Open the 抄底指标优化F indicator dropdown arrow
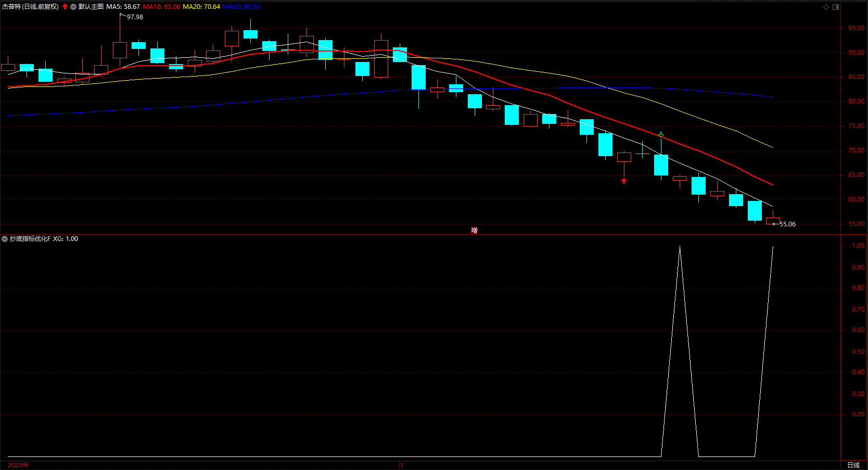868x470 pixels. tap(5, 239)
